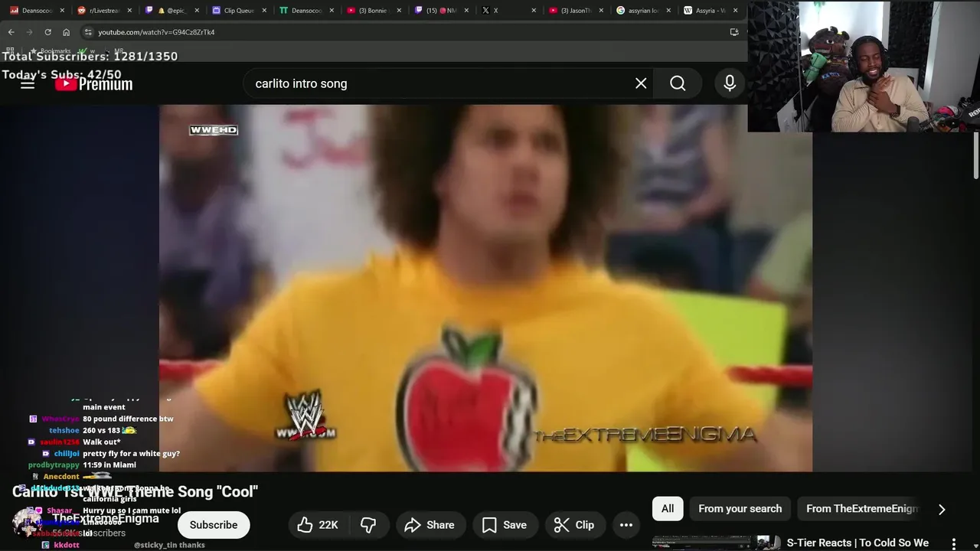Go forward in browser history
980x551 pixels.
click(29, 32)
